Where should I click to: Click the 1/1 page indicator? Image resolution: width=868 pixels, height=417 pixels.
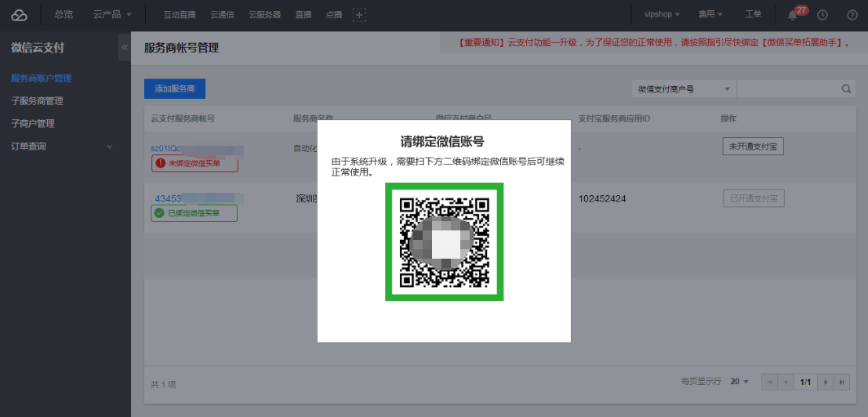(x=805, y=382)
